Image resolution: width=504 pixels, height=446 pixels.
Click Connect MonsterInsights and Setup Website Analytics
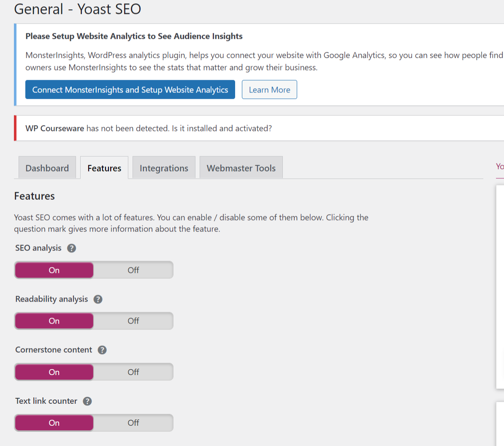click(x=130, y=90)
